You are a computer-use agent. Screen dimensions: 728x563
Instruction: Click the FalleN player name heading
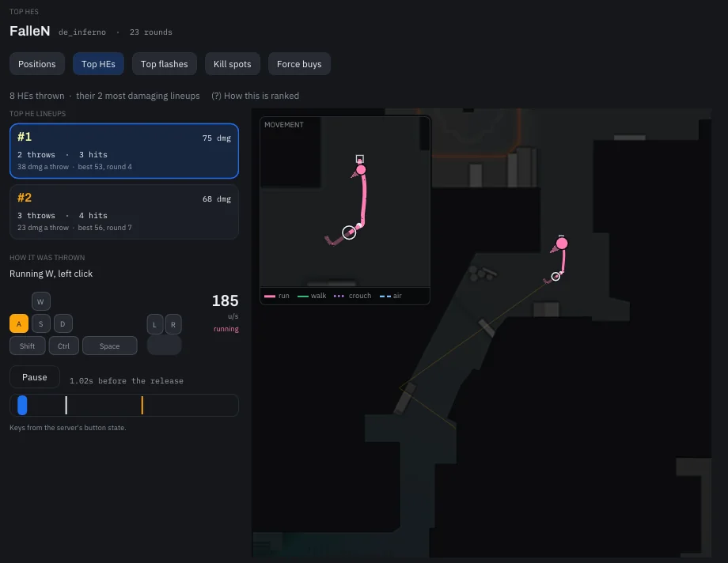tap(30, 31)
